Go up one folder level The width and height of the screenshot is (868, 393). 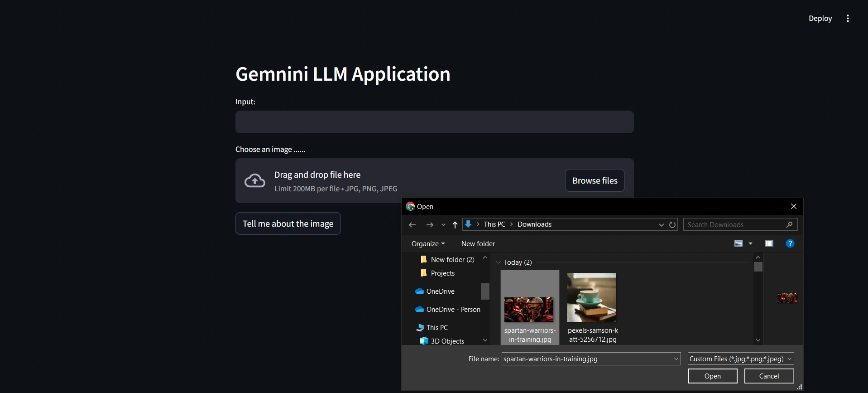(x=455, y=225)
